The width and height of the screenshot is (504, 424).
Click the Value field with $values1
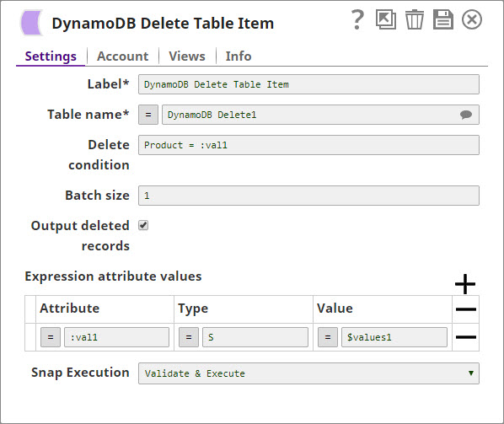click(394, 337)
